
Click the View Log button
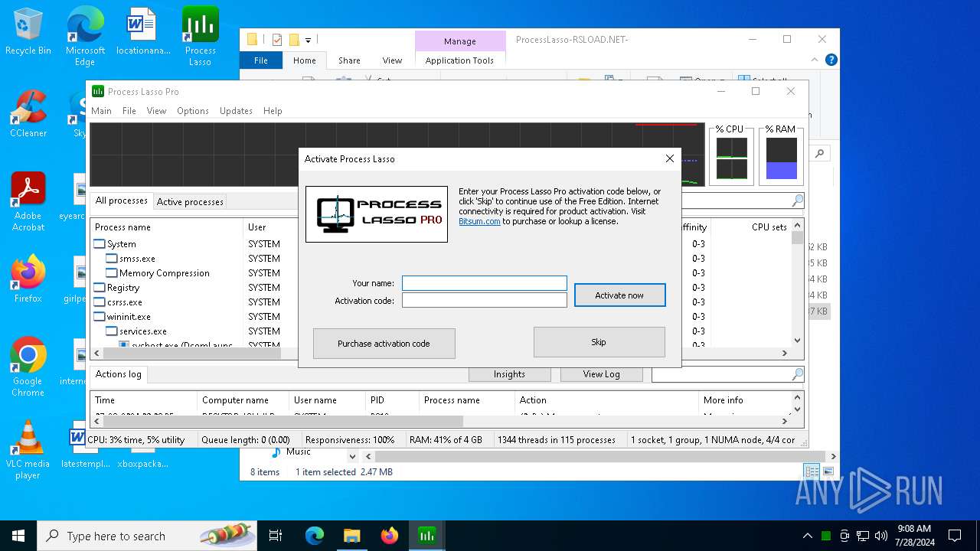pos(601,374)
